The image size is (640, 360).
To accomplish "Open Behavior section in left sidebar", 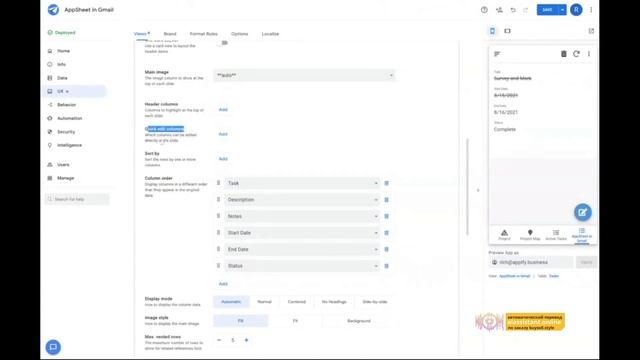I will [67, 105].
